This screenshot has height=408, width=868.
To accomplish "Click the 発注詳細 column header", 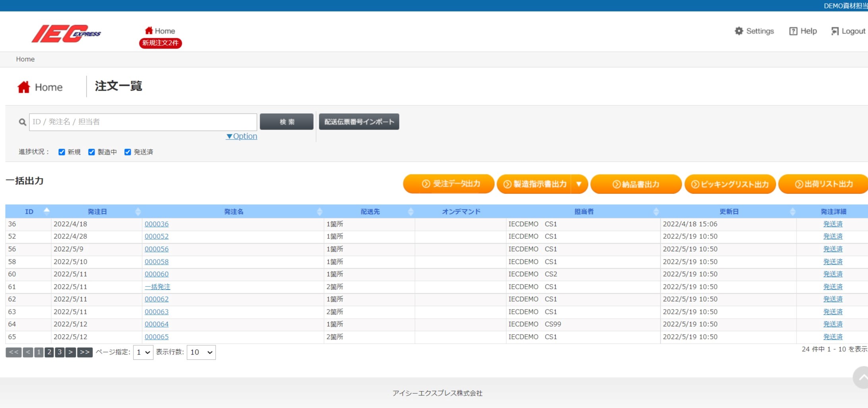I will [x=833, y=211].
